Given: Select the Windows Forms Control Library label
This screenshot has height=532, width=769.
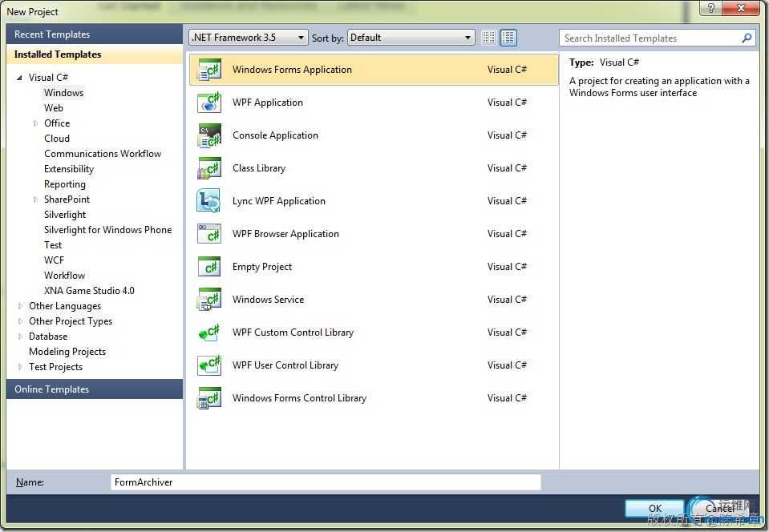Looking at the screenshot, I should point(299,397).
